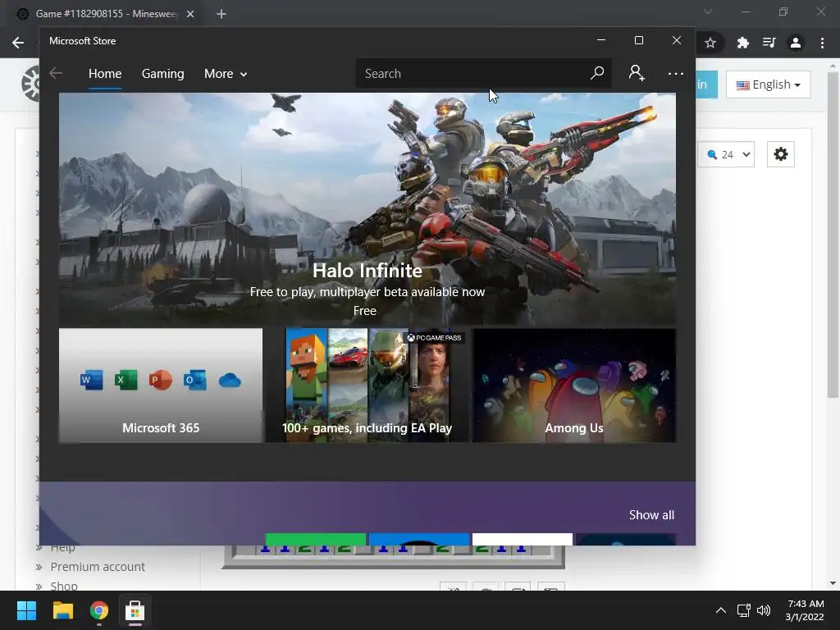The image size is (840, 630).
Task: Expand the More dropdown menu
Action: (x=226, y=73)
